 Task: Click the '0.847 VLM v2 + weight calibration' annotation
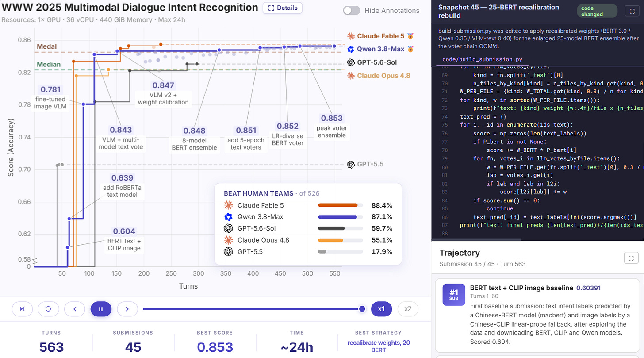pos(163,93)
